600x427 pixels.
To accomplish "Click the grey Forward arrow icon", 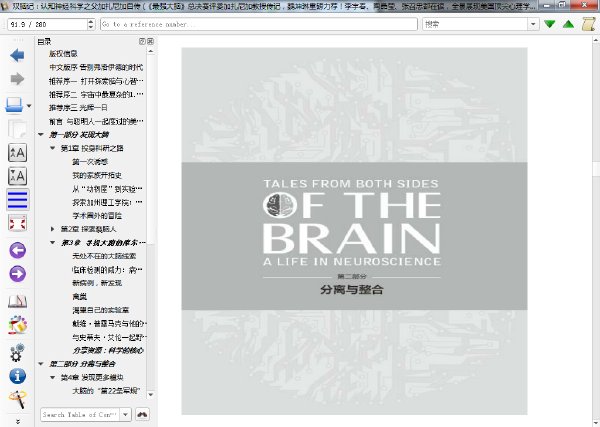I will (x=17, y=79).
